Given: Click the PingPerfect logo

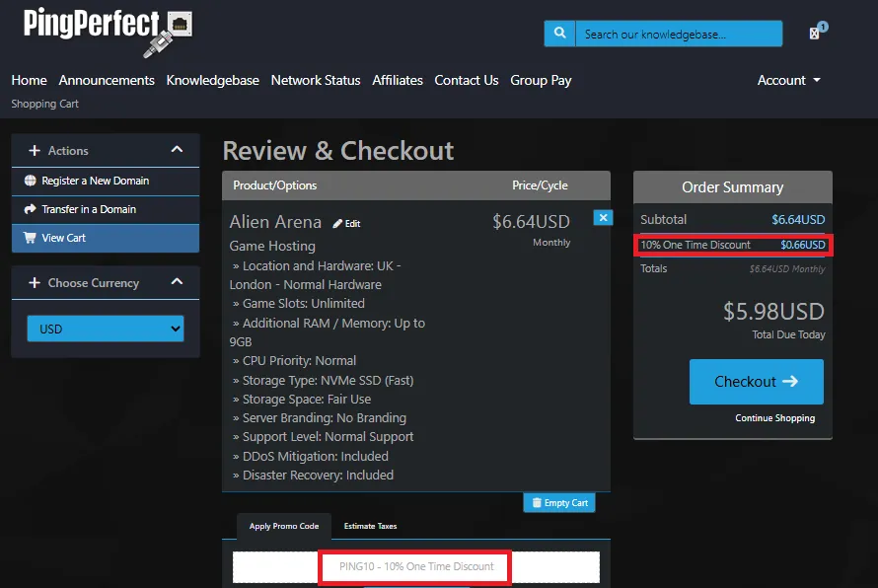Looking at the screenshot, I should pyautogui.click(x=108, y=32).
